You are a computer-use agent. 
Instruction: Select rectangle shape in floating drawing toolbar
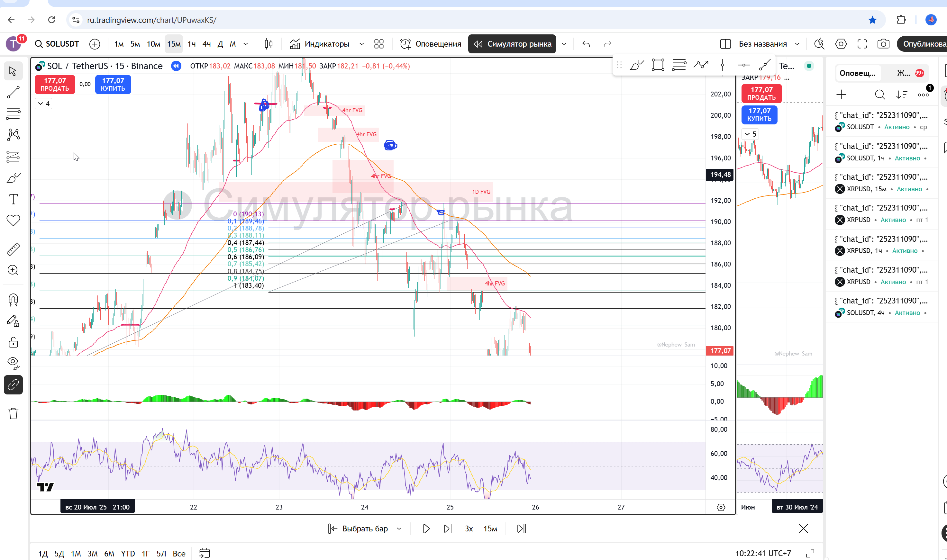pos(658,65)
